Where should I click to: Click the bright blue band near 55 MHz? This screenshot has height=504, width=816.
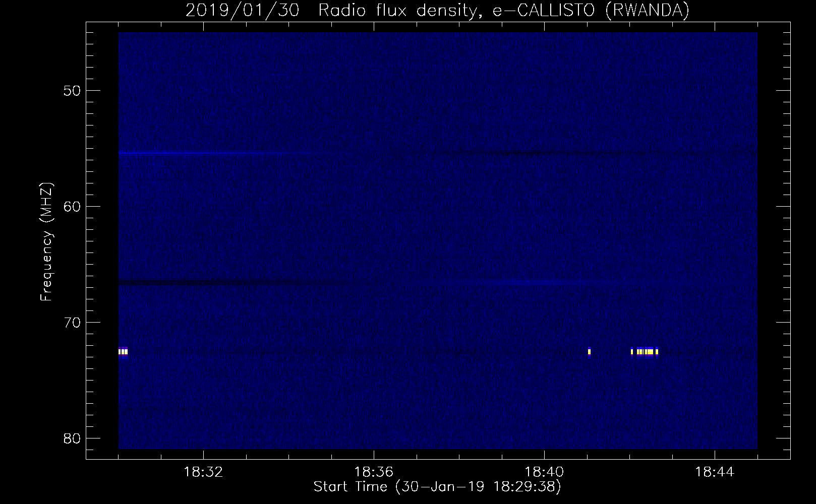(202, 153)
